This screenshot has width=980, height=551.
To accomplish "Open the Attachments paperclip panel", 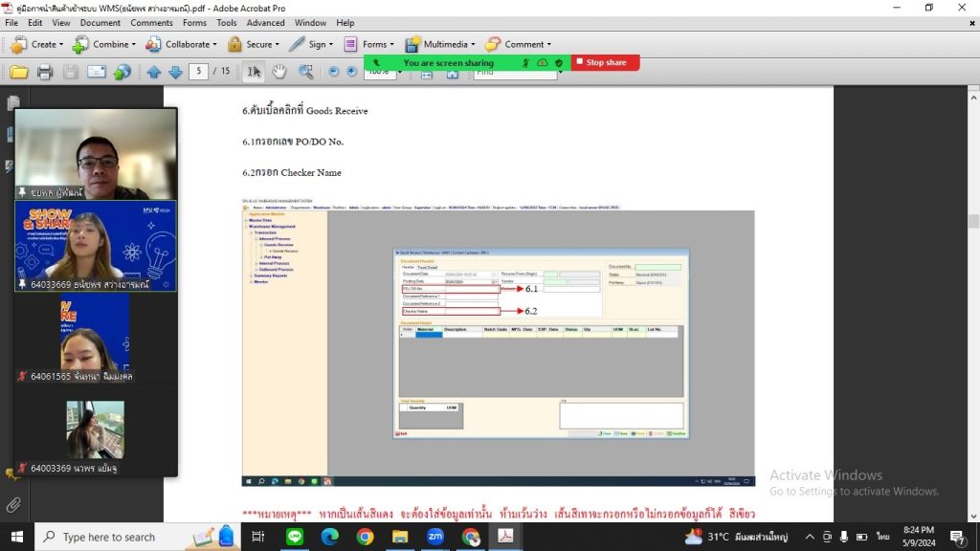I will pyautogui.click(x=13, y=504).
